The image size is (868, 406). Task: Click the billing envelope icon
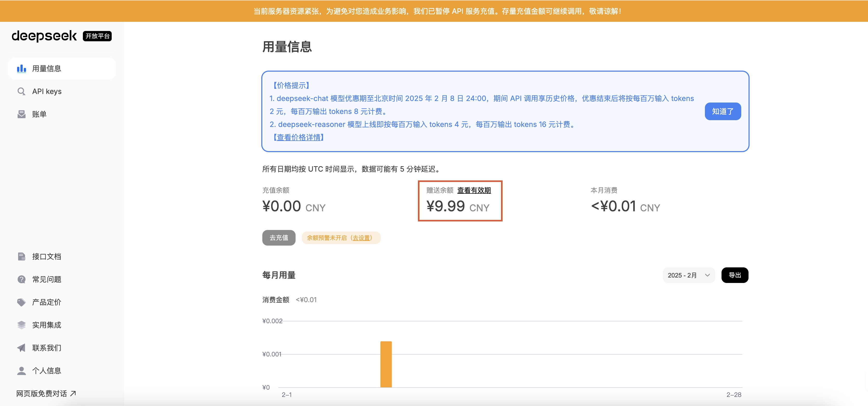coord(21,114)
